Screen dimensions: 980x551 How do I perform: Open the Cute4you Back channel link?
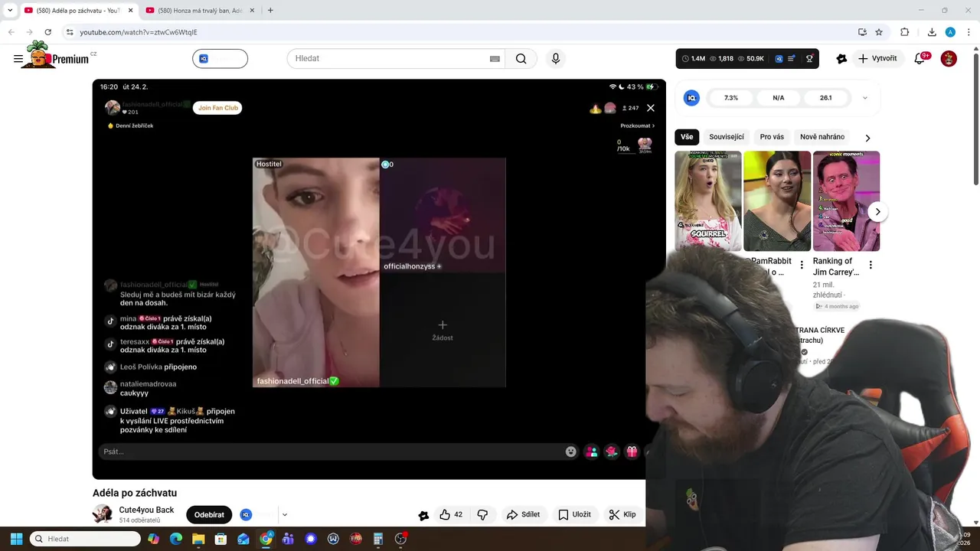click(x=146, y=510)
